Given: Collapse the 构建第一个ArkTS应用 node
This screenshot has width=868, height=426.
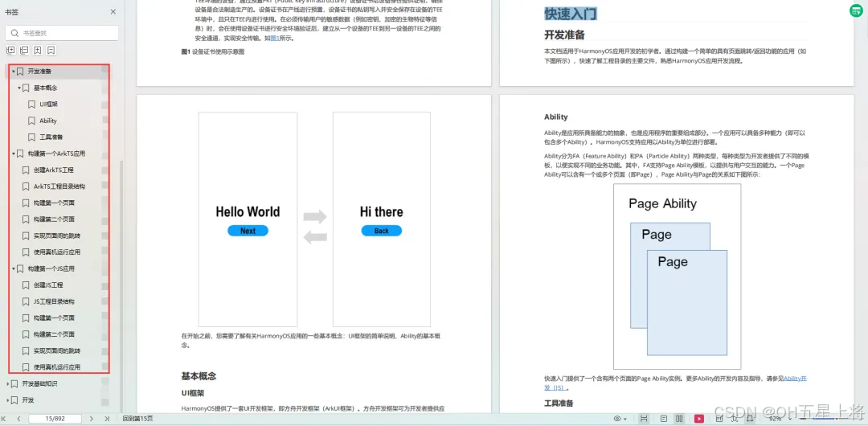Looking at the screenshot, I should (14, 154).
